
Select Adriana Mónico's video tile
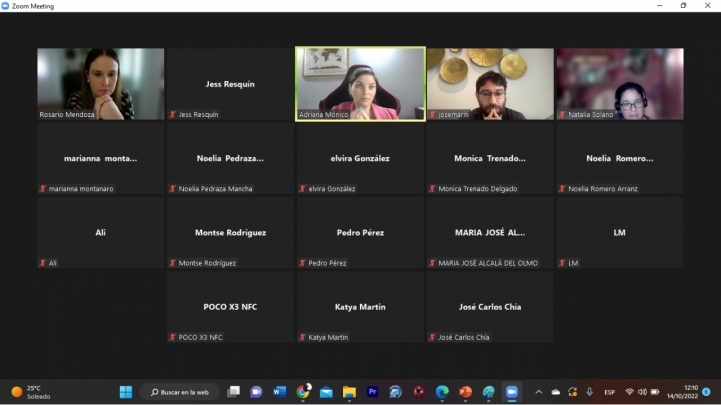click(x=360, y=84)
